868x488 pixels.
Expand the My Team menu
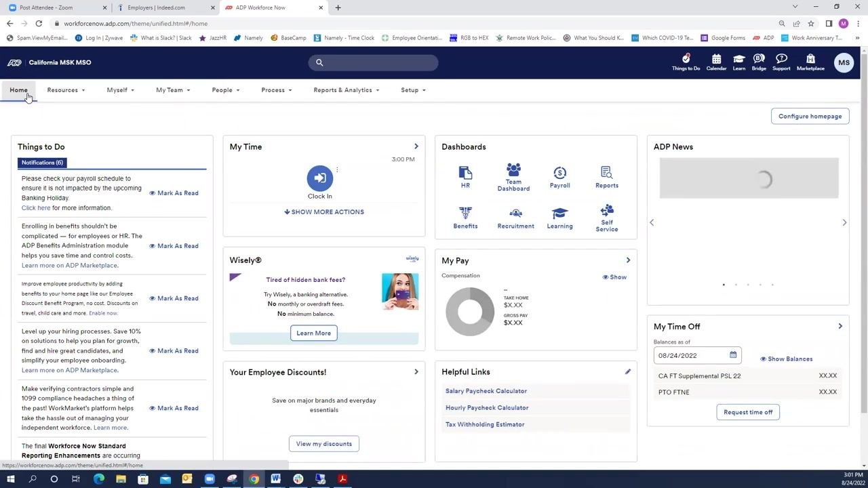coord(173,90)
